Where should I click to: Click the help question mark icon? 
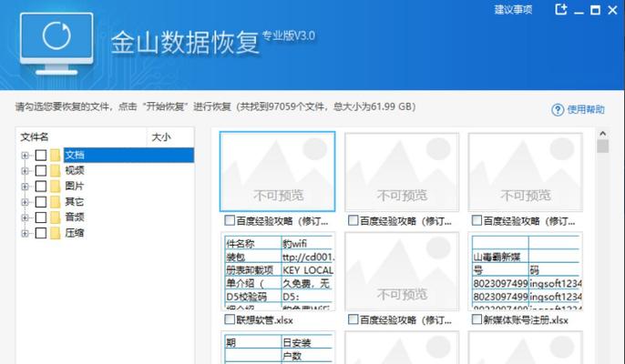tap(558, 109)
